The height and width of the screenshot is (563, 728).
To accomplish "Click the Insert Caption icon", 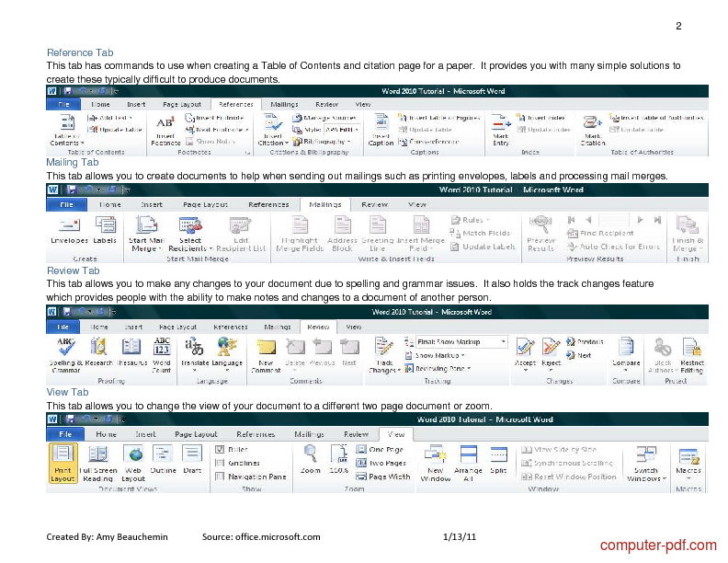I will [x=381, y=122].
